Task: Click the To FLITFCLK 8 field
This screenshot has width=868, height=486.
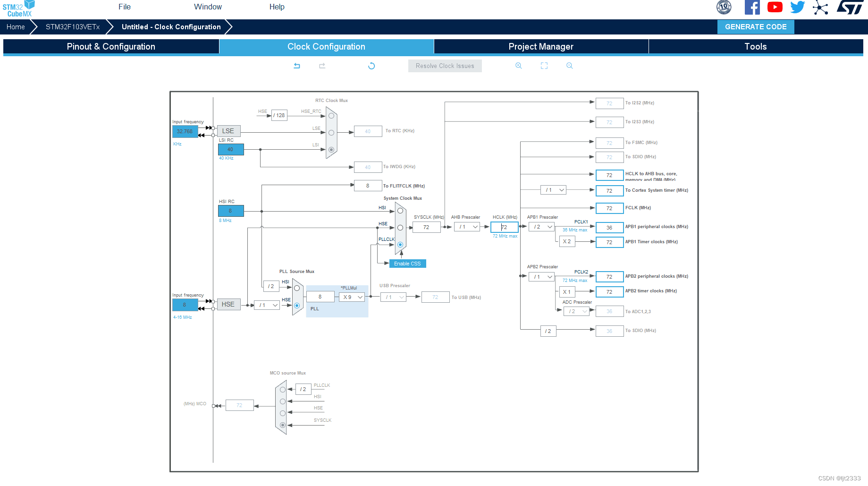Action: [x=368, y=186]
